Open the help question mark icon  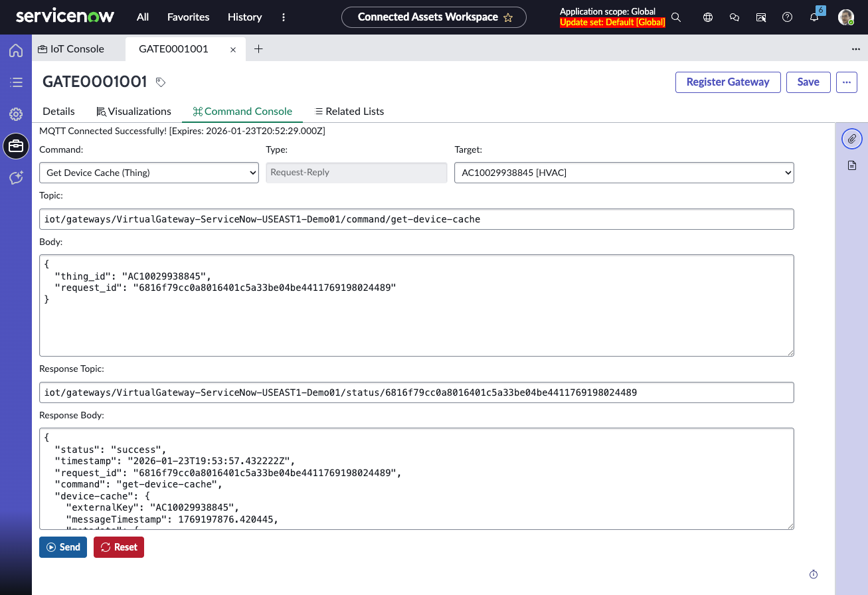(x=788, y=17)
